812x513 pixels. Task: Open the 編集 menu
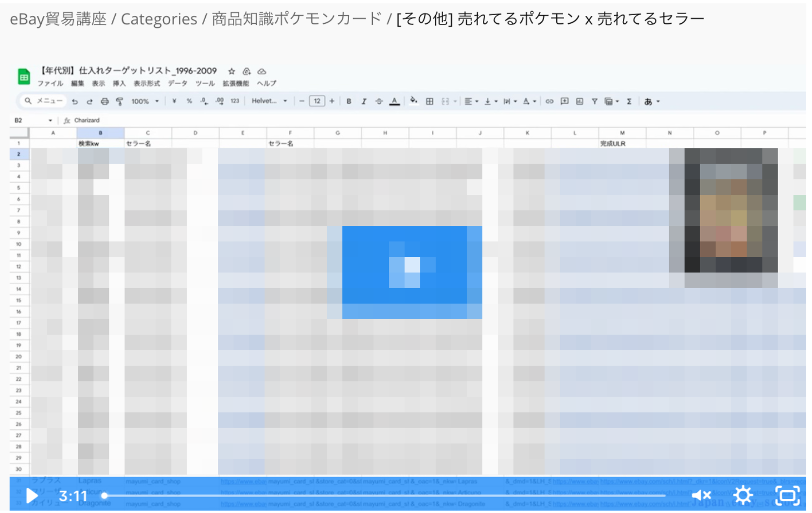pos(77,84)
